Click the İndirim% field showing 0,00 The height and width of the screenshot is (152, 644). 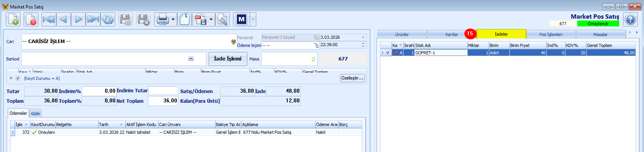click(x=99, y=91)
